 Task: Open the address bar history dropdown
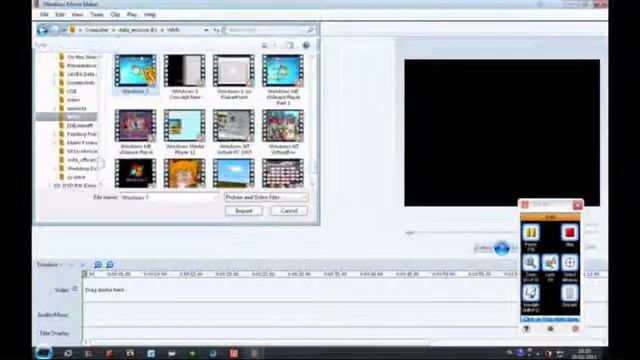pyautogui.click(x=206, y=30)
